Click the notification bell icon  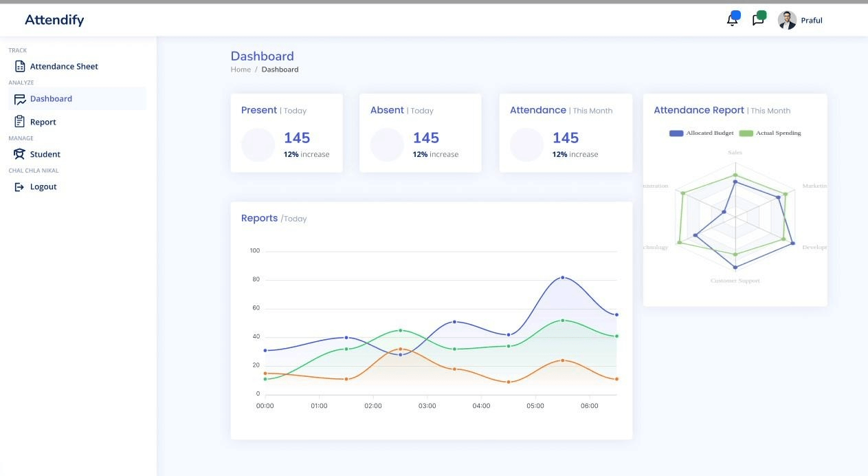pos(732,20)
